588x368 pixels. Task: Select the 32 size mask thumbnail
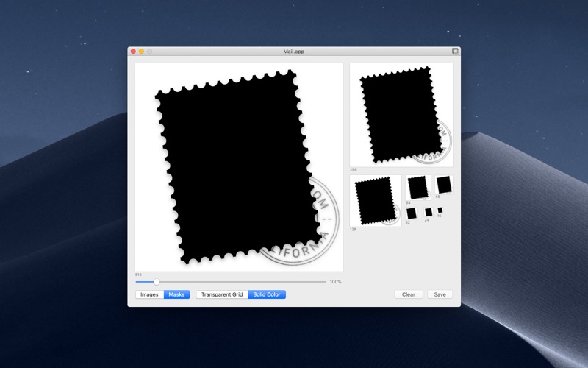coord(412,213)
